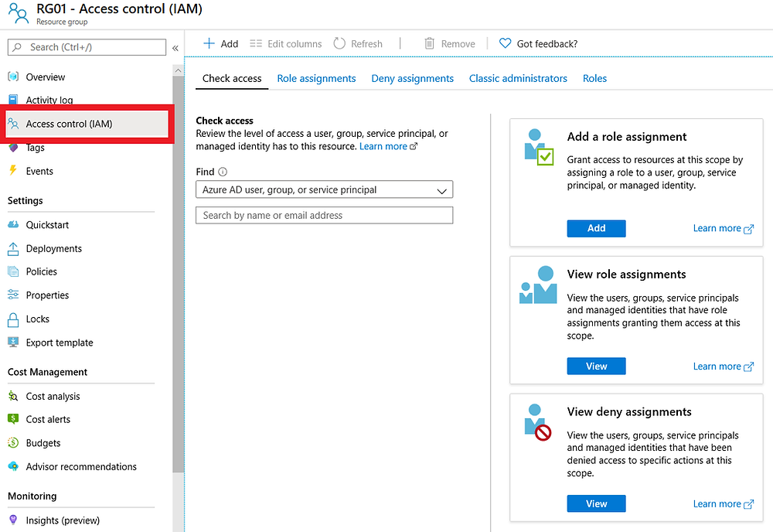Image resolution: width=773 pixels, height=532 pixels.
Task: Click the View deny assignments card icon
Action: point(538,422)
